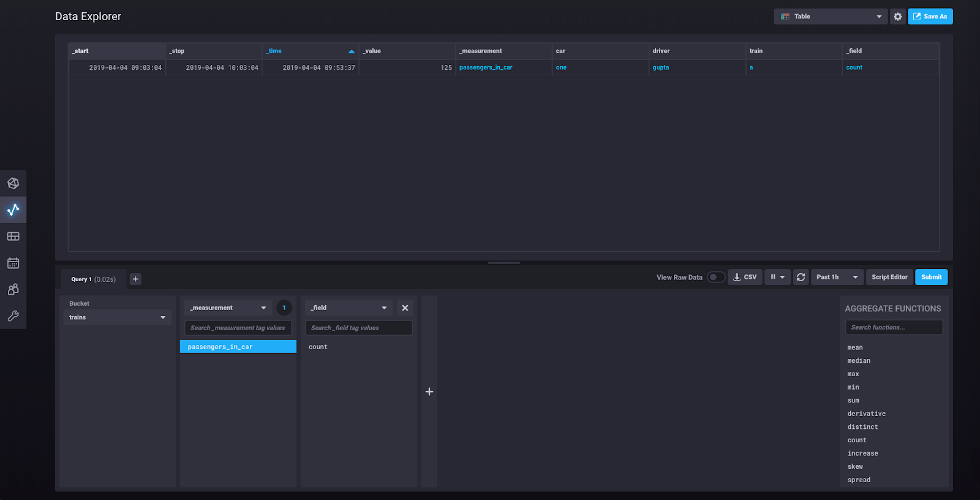Focus the Search _field tag values field
Viewport: 980px width, 500px height.
pyautogui.click(x=358, y=328)
